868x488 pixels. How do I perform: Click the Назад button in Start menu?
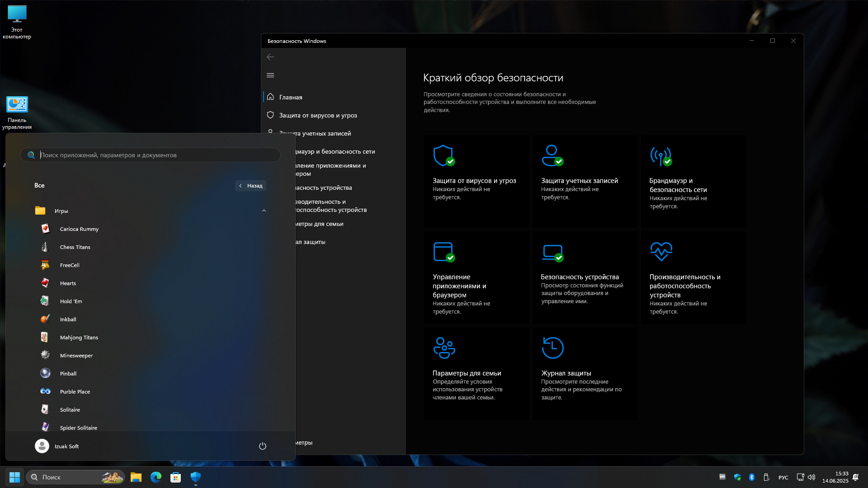click(251, 186)
